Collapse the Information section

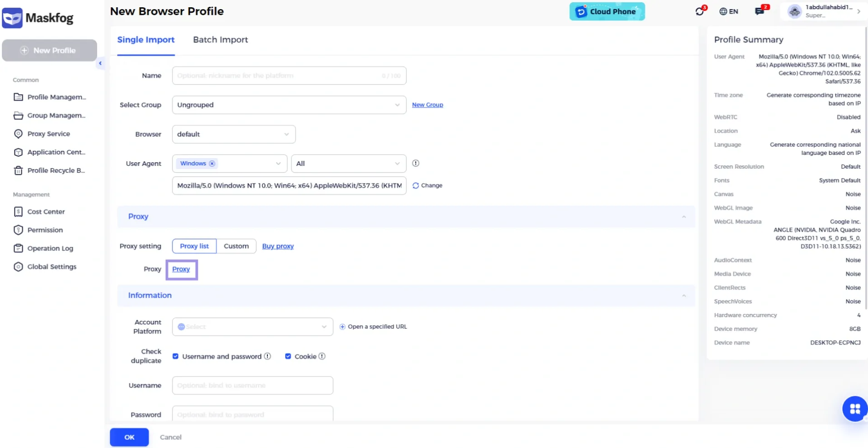tap(684, 295)
